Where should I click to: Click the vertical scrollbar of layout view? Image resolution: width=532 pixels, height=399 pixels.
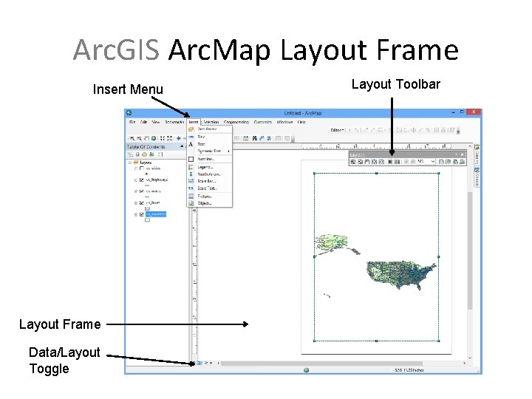coord(470,250)
